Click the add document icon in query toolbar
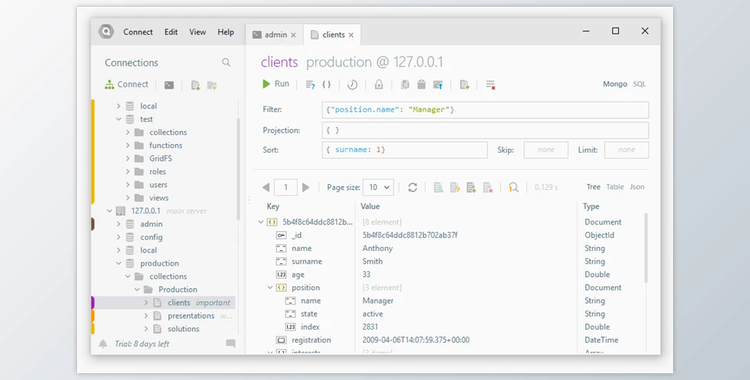The image size is (750, 380). pyautogui.click(x=464, y=85)
